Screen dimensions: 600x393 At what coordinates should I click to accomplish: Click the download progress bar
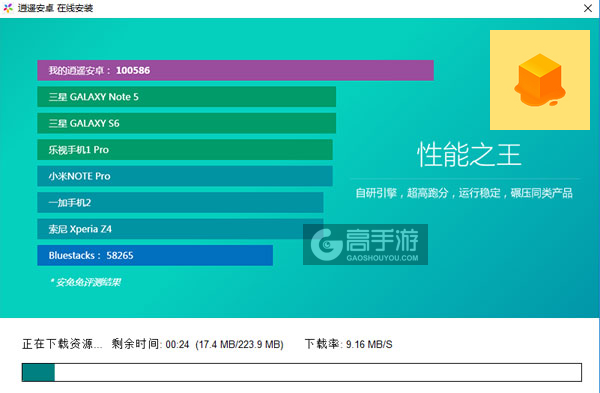(x=302, y=372)
